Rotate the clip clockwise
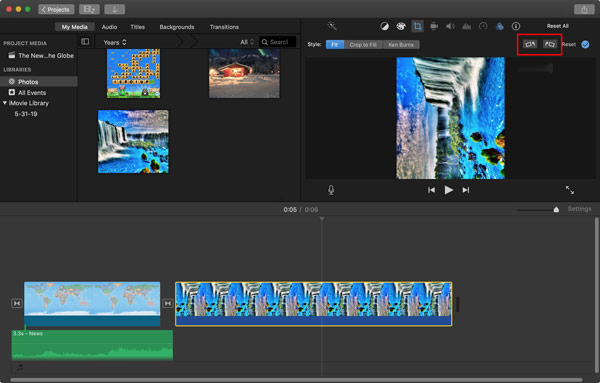 coord(550,44)
